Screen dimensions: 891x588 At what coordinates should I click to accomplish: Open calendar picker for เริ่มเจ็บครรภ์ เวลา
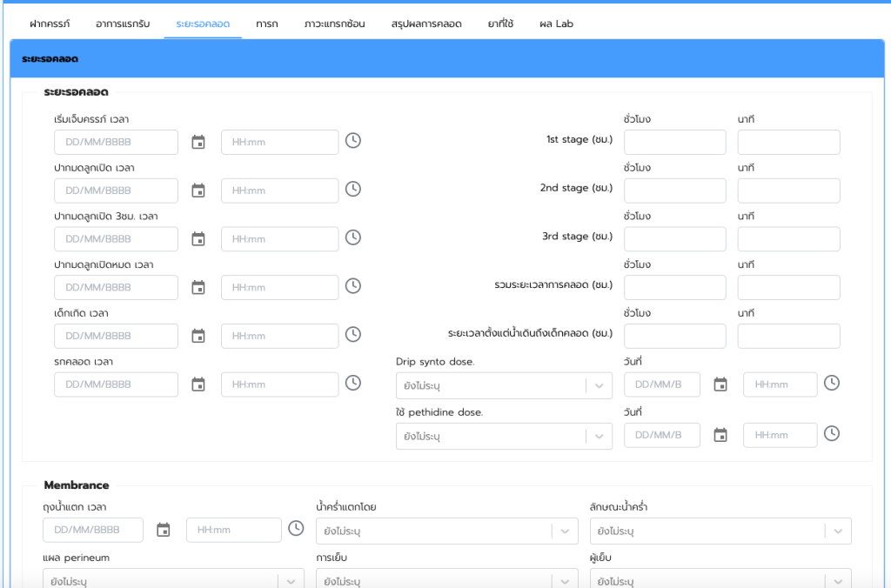pos(198,142)
